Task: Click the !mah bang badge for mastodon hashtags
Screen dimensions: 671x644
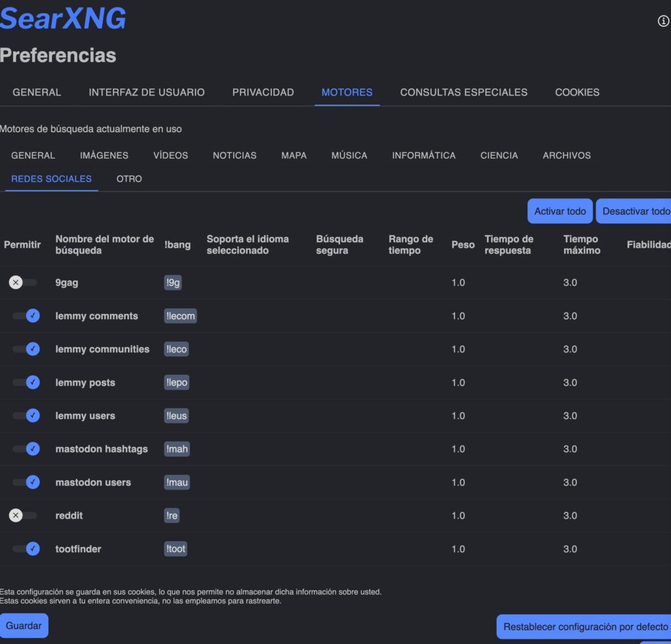Action: (177, 449)
